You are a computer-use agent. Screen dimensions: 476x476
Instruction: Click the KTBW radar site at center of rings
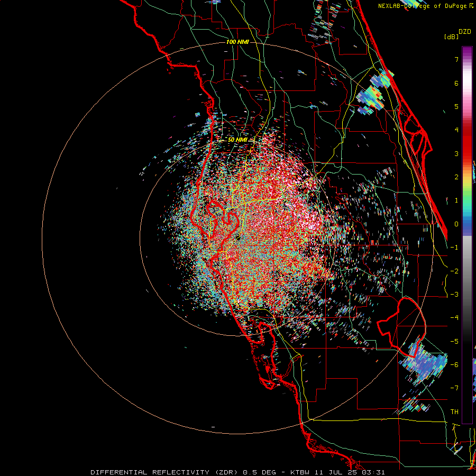[x=237, y=237]
